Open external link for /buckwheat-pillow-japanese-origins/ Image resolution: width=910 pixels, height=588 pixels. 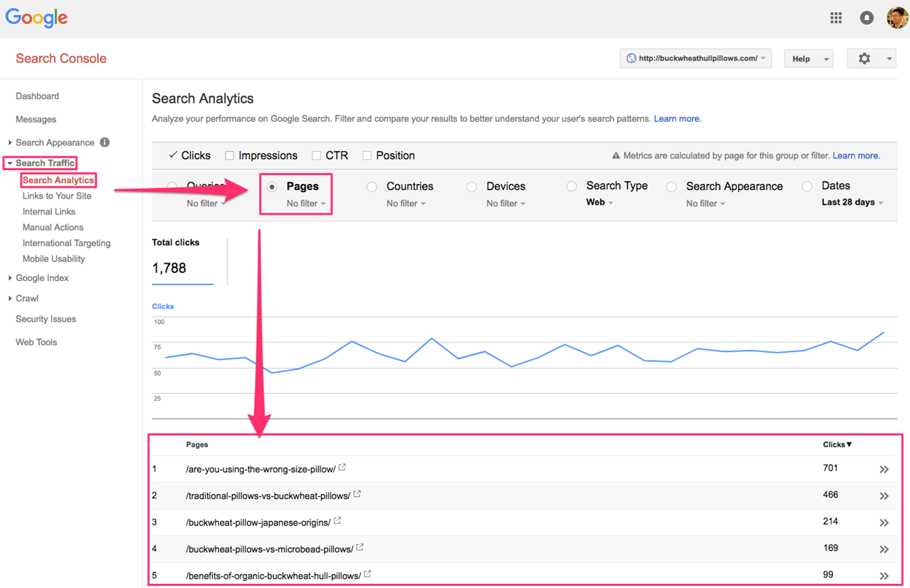tap(337, 520)
